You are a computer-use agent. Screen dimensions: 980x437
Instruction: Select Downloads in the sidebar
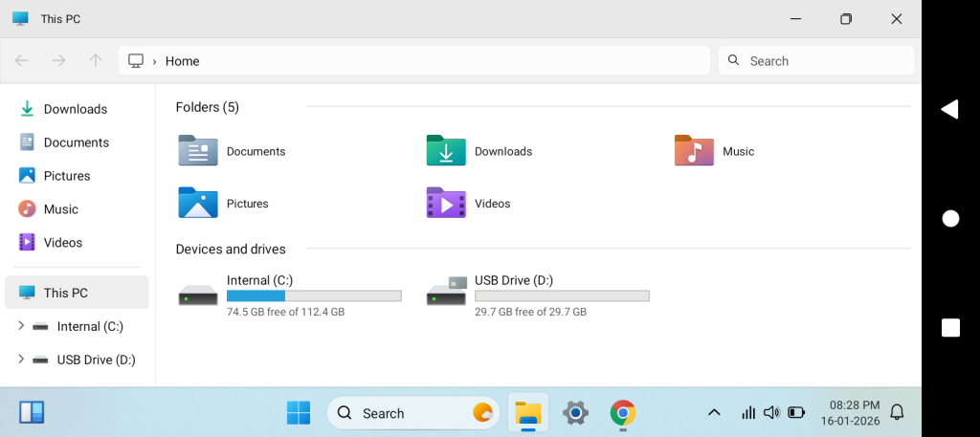pyautogui.click(x=75, y=109)
